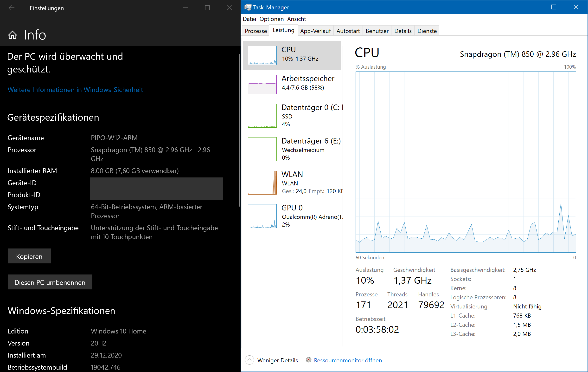Click the Windows-Spezifikationen heading

pyautogui.click(x=61, y=310)
